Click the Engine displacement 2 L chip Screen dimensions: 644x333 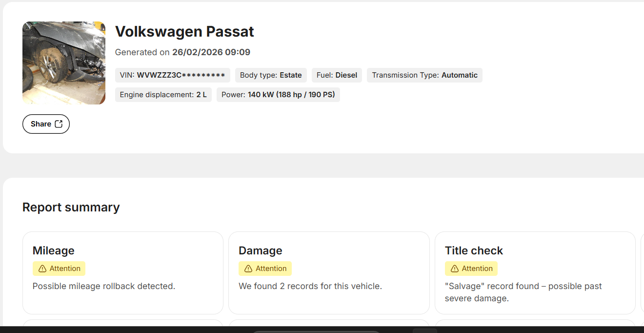163,95
